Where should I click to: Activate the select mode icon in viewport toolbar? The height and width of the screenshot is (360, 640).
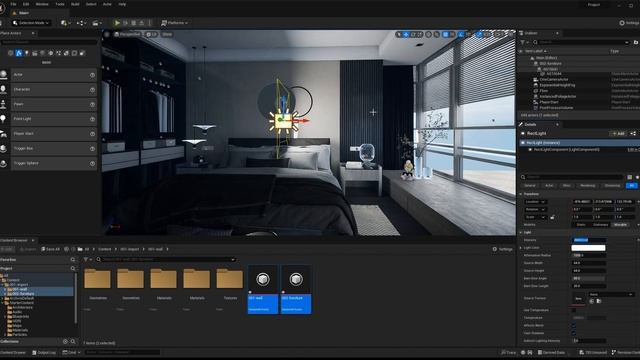399,35
